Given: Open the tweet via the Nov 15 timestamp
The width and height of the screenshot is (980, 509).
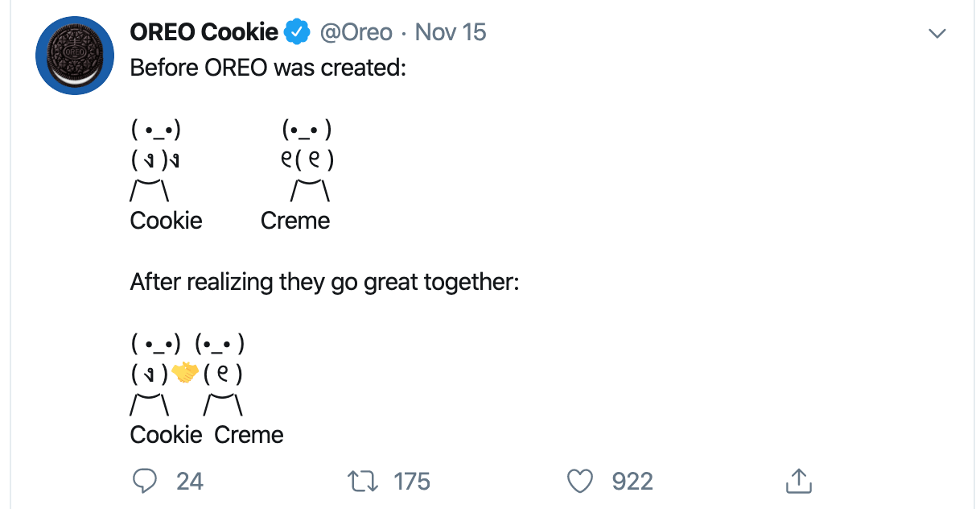Looking at the screenshot, I should coord(450,31).
